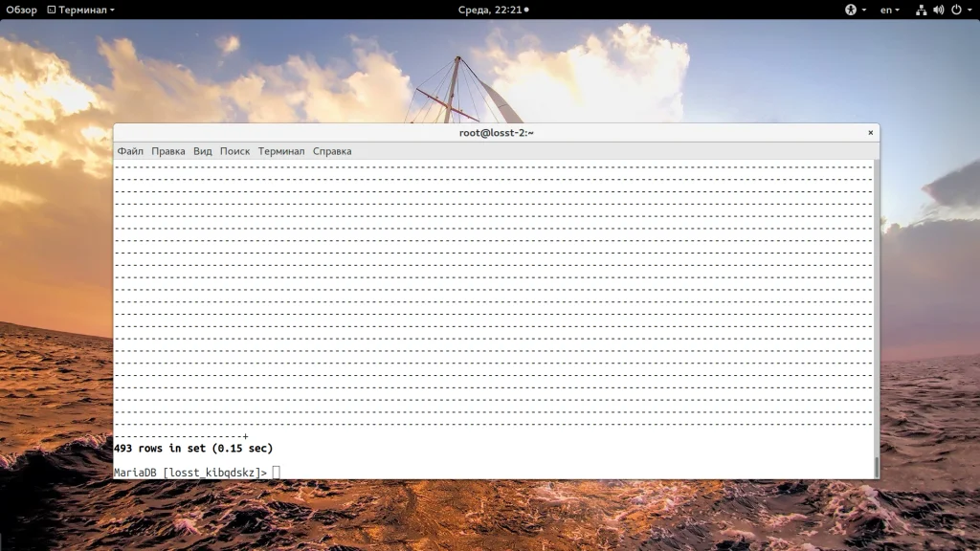
Task: Close the root@losst-2 terminal window
Action: click(870, 132)
